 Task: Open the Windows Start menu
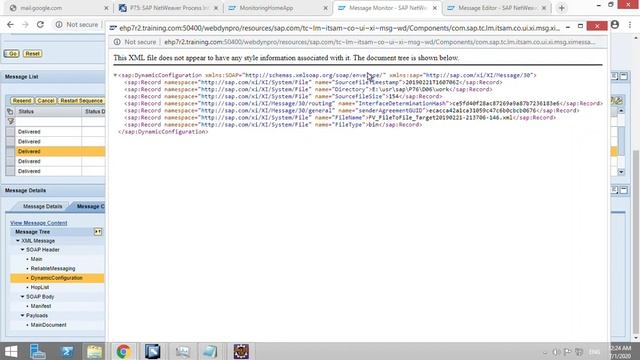11,351
